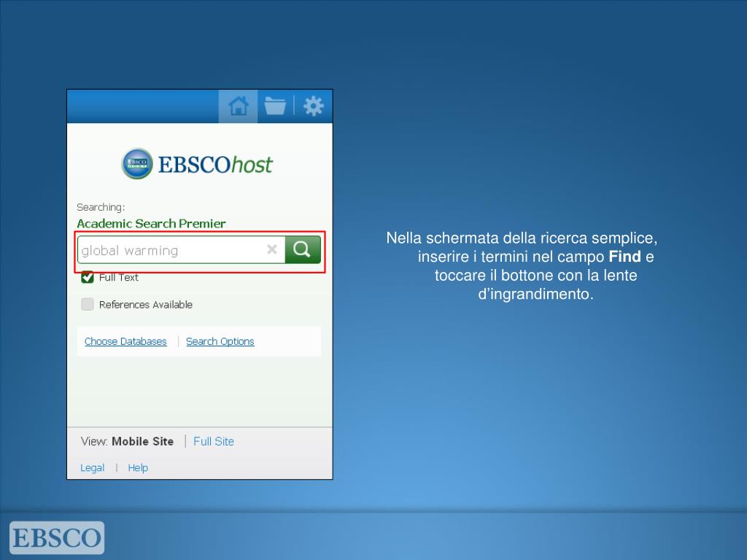Open the Help link
Screen dimensions: 747x560
tap(138, 467)
